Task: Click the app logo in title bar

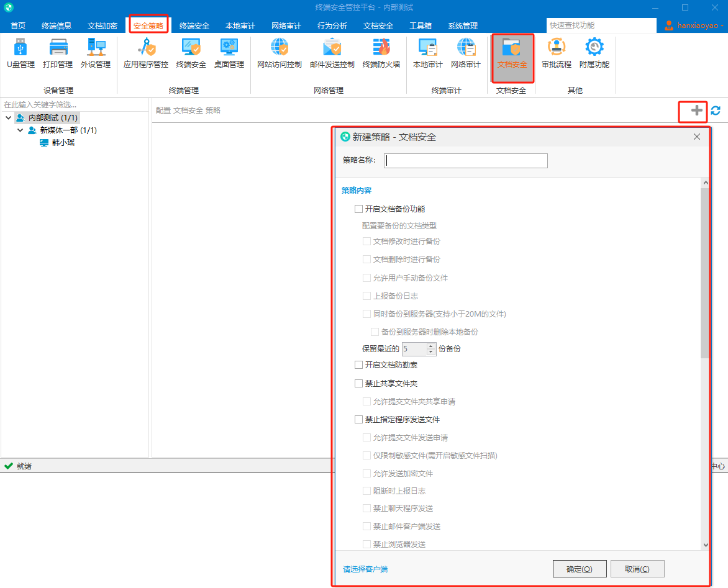Action: pyautogui.click(x=8, y=7)
